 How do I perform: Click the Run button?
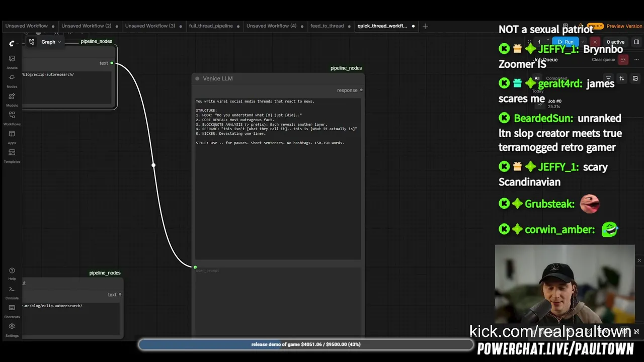566,42
